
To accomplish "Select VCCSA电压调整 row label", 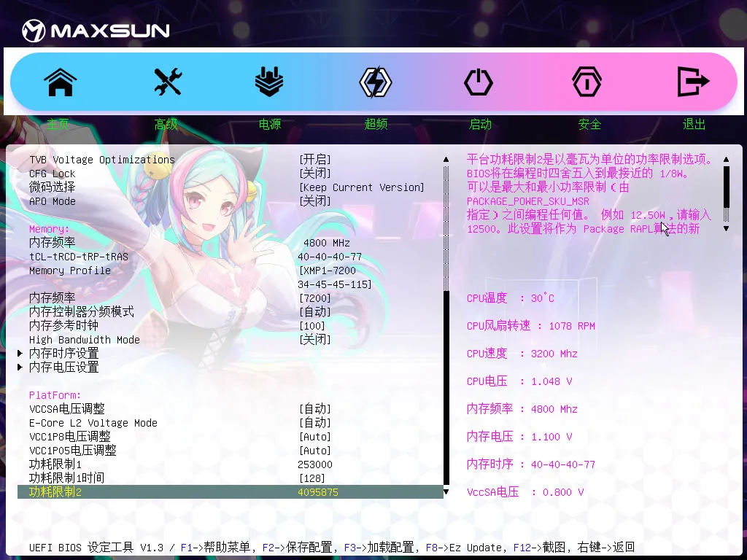I will tap(66, 408).
